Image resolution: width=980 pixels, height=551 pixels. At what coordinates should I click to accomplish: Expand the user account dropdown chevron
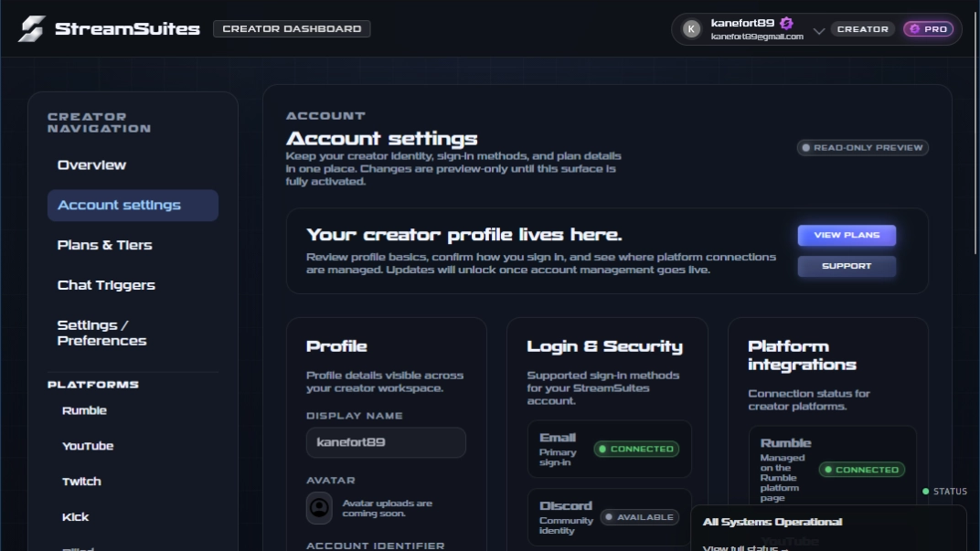pos(818,30)
